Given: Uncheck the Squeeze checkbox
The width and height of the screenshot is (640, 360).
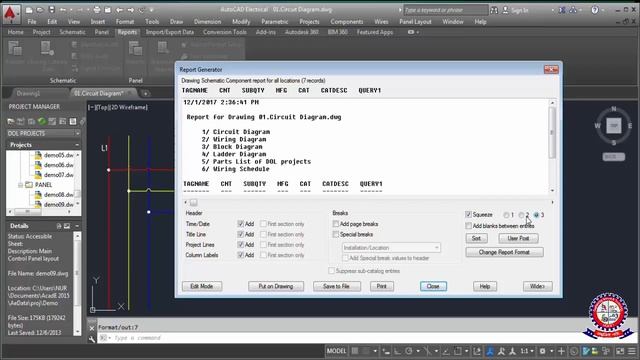Looking at the screenshot, I should point(468,214).
